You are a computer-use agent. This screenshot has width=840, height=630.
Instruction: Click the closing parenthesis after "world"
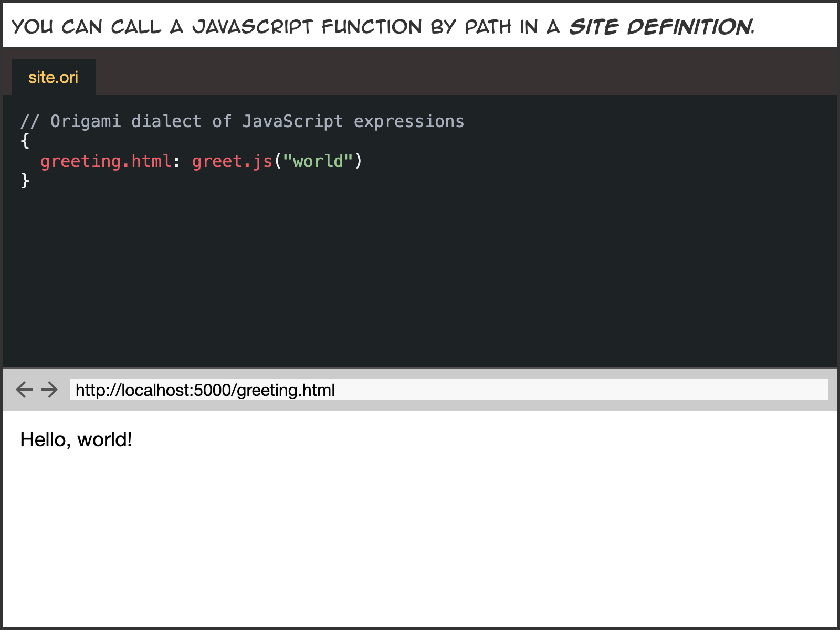pos(359,161)
